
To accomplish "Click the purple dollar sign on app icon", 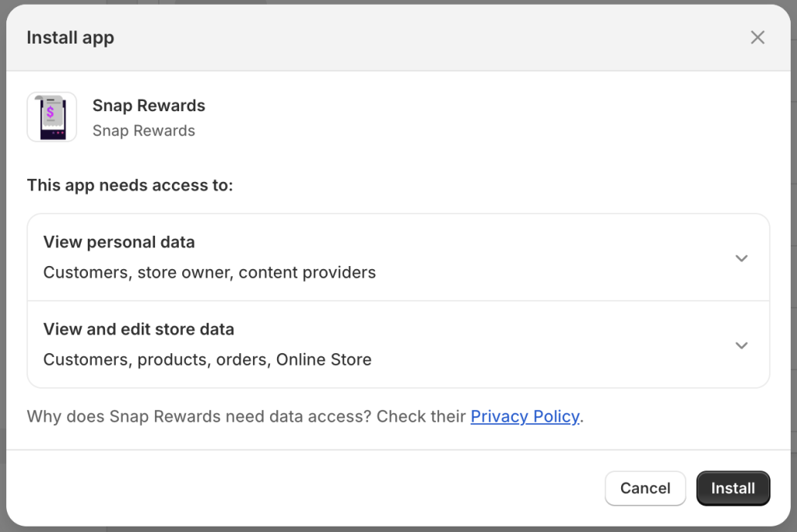I will coord(51,112).
